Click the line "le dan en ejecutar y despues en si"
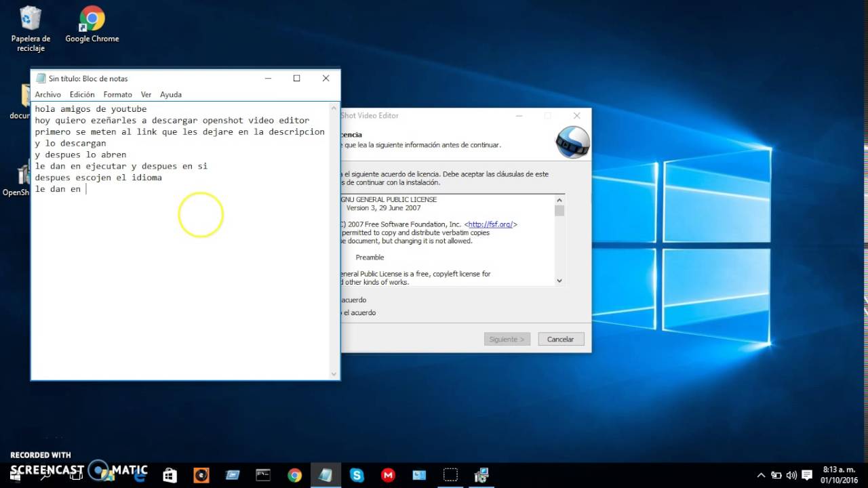 point(121,166)
